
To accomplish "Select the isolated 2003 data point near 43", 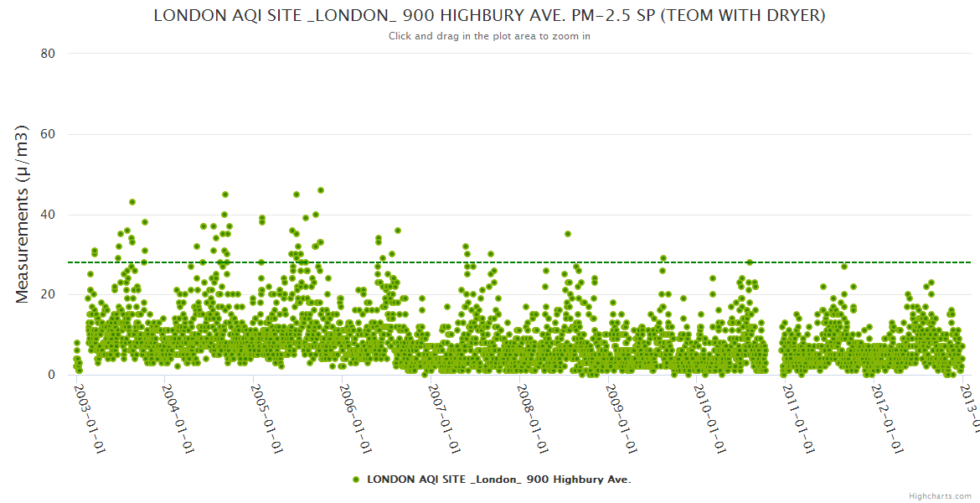I will click(x=132, y=202).
